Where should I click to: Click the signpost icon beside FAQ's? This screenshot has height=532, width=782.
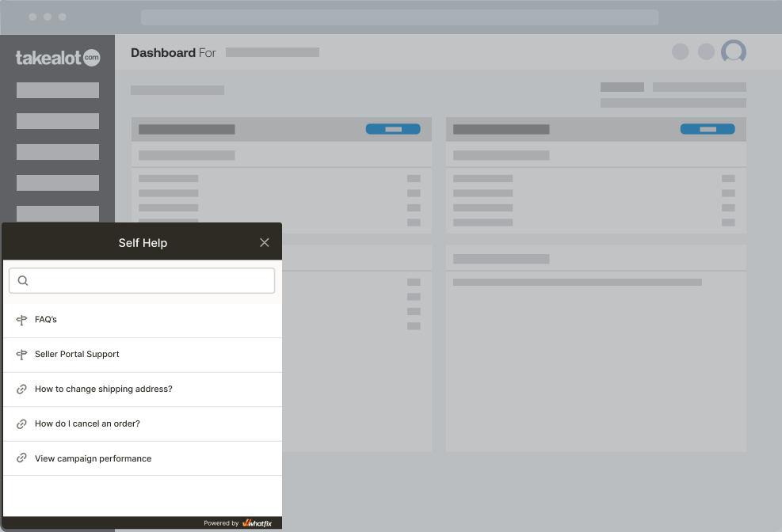pyautogui.click(x=21, y=320)
